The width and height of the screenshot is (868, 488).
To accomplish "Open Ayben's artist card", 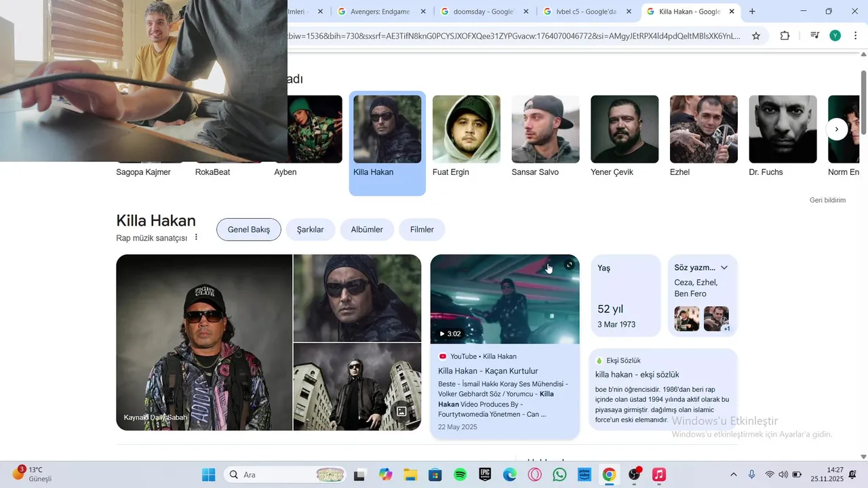I will point(308,136).
